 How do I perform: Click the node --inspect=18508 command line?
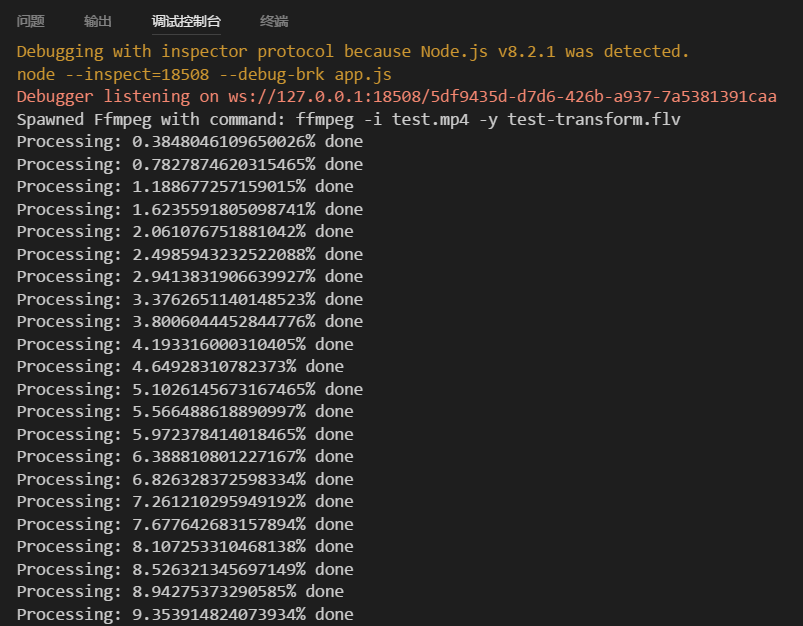click(204, 74)
